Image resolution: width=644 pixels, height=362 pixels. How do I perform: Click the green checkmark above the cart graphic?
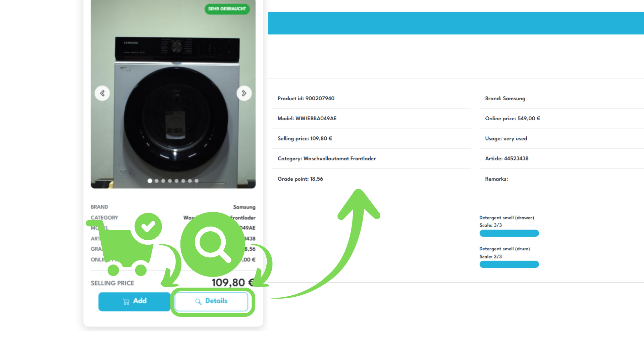pyautogui.click(x=149, y=227)
